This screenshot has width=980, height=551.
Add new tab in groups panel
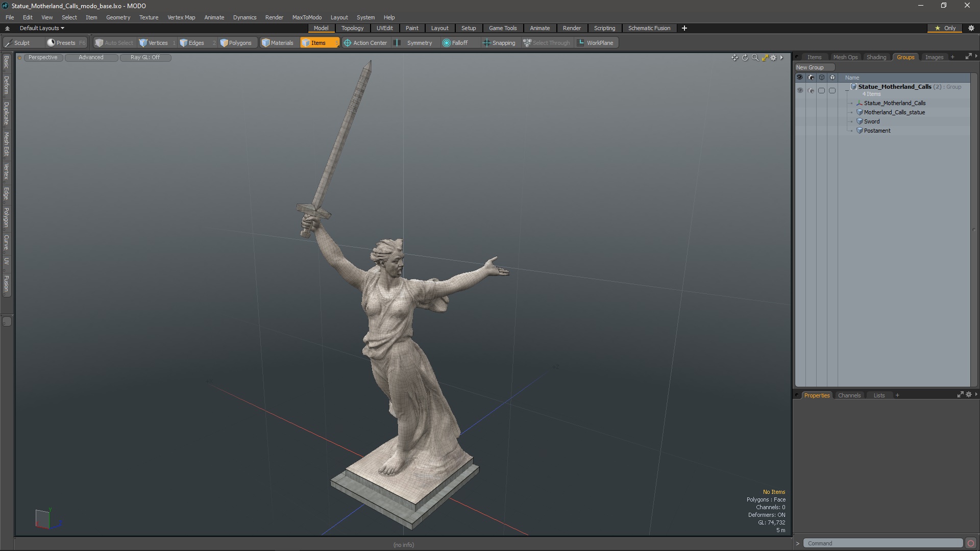[x=952, y=57]
